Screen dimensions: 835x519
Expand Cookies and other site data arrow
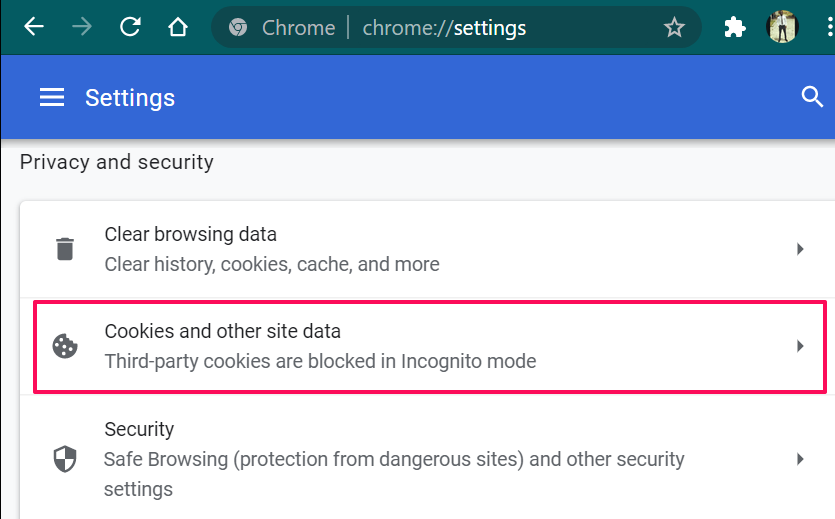800,346
